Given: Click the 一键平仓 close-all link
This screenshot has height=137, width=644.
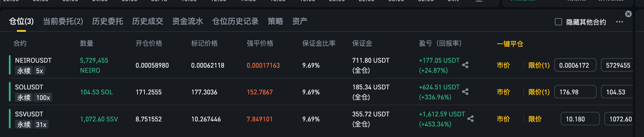Looking at the screenshot, I should [510, 44].
